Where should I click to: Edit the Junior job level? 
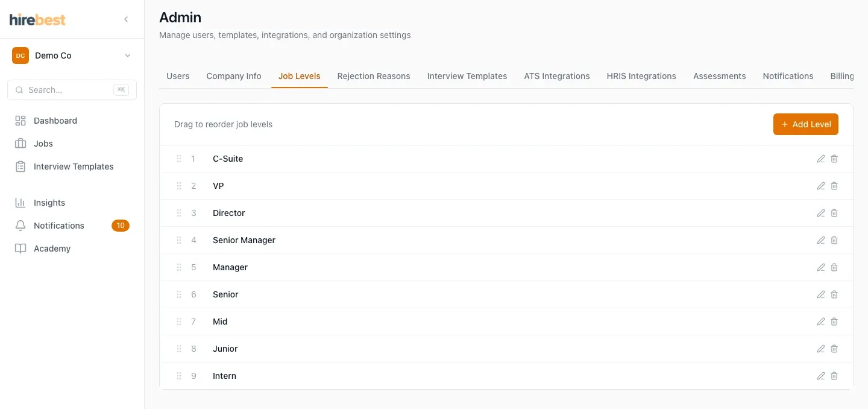pyautogui.click(x=820, y=349)
